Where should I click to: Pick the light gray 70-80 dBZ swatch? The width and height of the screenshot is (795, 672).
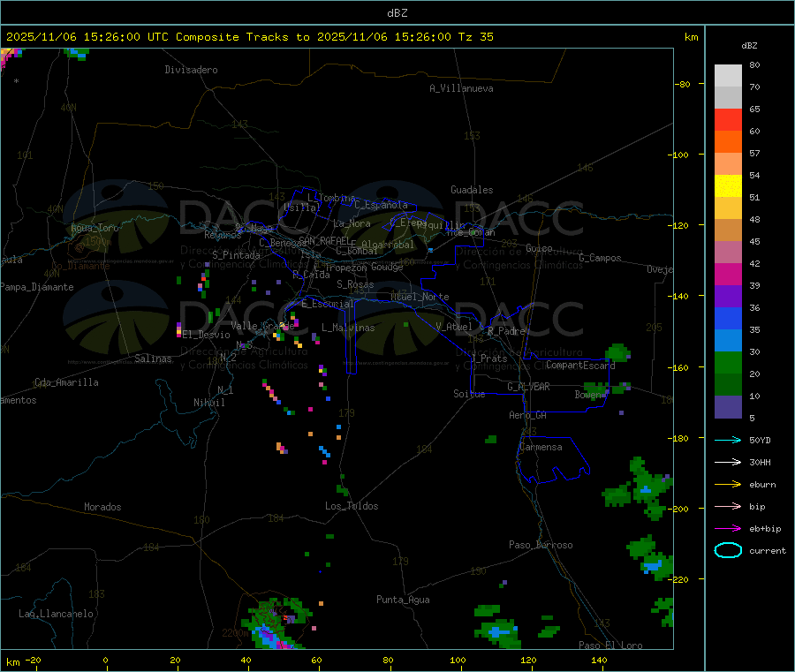click(728, 76)
